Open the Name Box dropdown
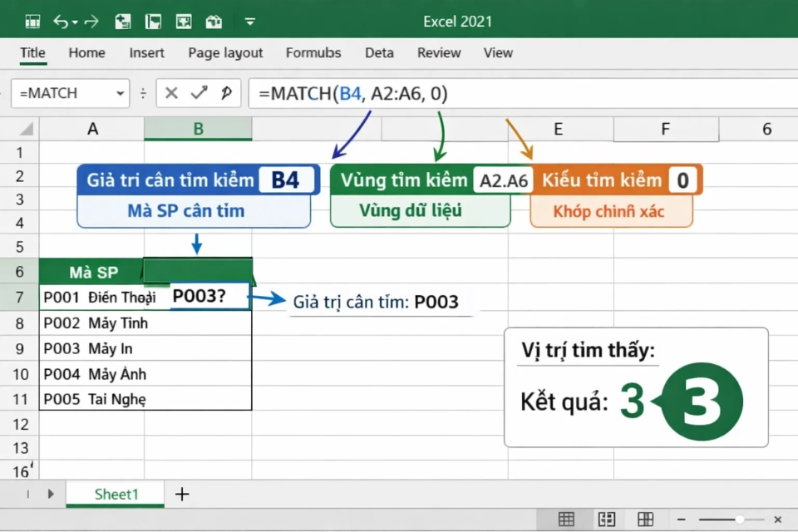The image size is (798, 532). 120,93
